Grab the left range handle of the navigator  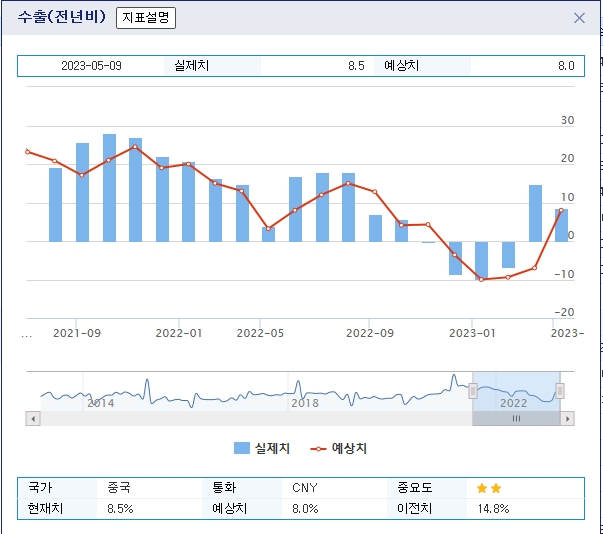click(x=473, y=391)
